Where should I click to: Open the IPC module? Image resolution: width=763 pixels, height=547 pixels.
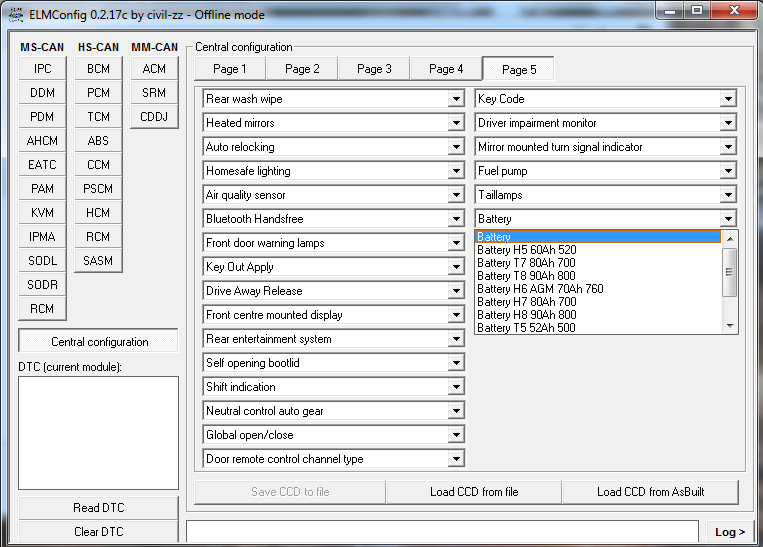[42, 69]
